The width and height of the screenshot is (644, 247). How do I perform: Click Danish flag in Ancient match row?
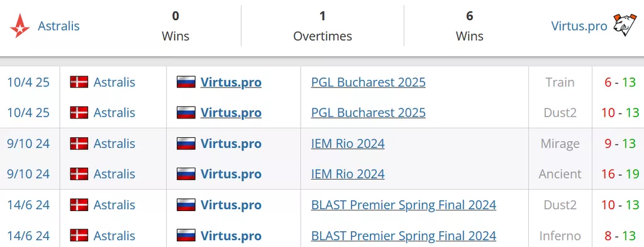coord(79,174)
